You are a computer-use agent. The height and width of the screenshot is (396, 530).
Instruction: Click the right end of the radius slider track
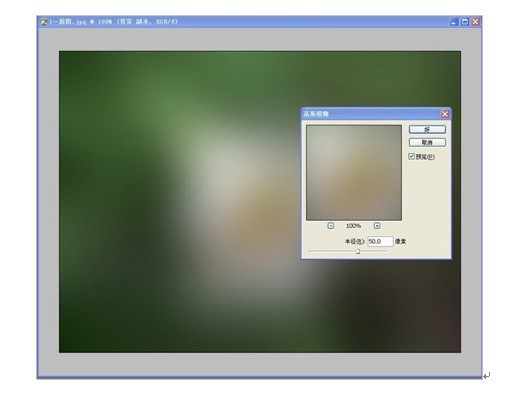[385, 251]
